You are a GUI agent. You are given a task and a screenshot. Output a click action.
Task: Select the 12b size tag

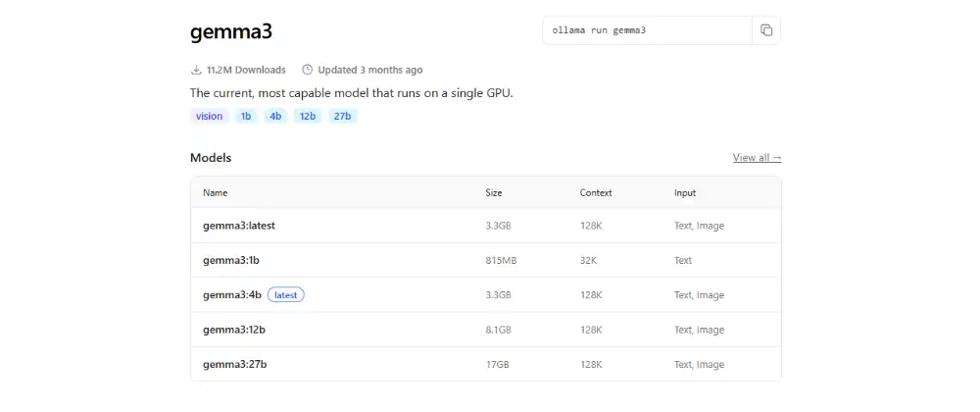coord(308,116)
